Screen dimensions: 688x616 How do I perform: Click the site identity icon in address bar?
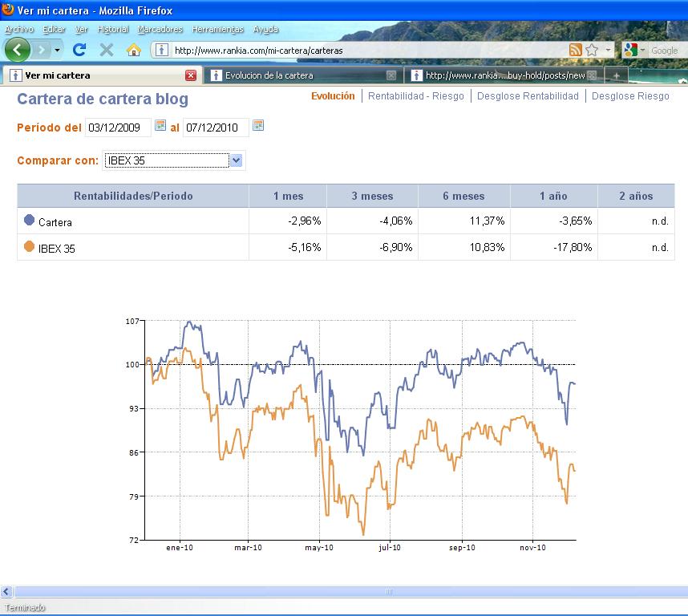pyautogui.click(x=161, y=51)
